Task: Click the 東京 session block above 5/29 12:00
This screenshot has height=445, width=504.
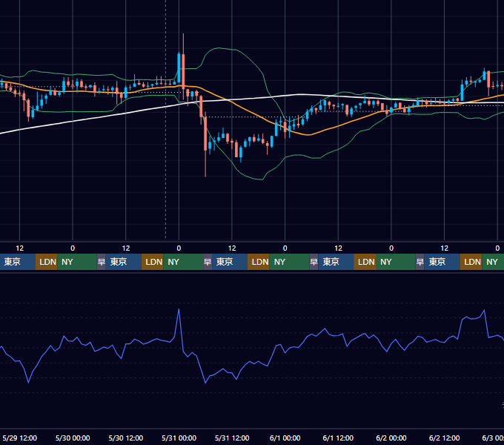Action: tap(17, 262)
